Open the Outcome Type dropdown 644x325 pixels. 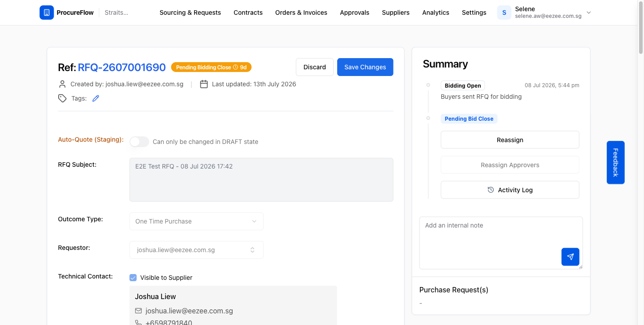point(196,221)
